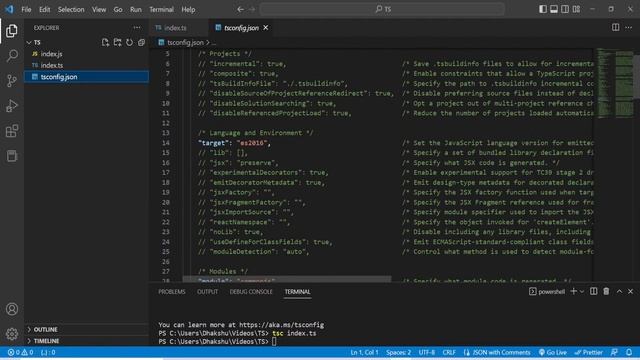Add a new terminal with plus icon
The height and width of the screenshot is (360, 640).
(574, 291)
